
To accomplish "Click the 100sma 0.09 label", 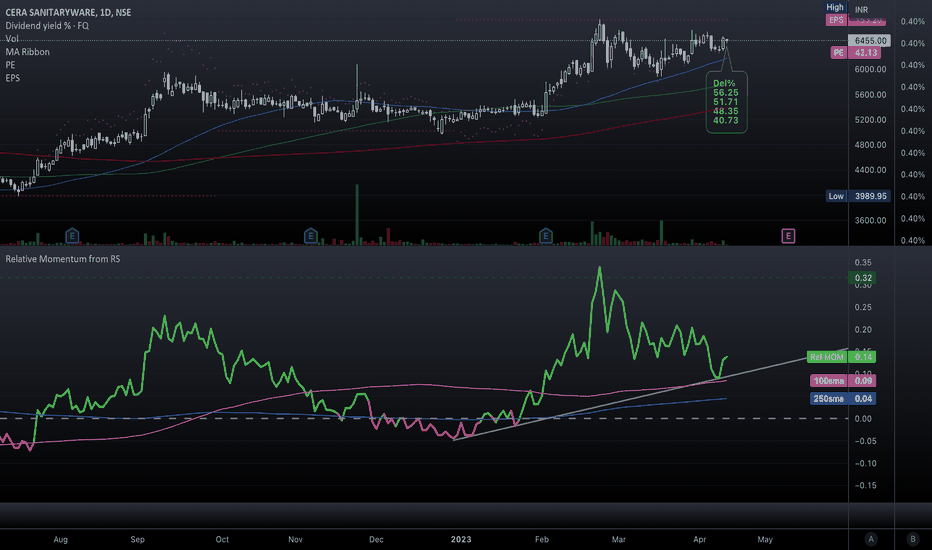I will pyautogui.click(x=842, y=381).
